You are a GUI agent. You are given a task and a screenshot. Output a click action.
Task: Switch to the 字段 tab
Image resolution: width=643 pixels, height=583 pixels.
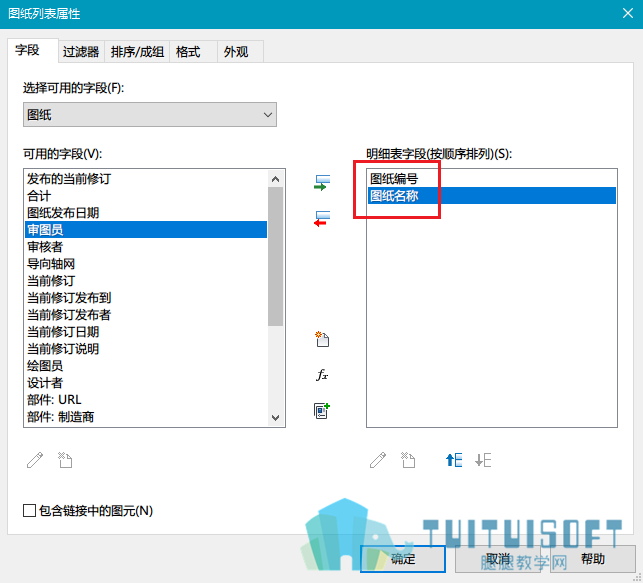click(32, 51)
